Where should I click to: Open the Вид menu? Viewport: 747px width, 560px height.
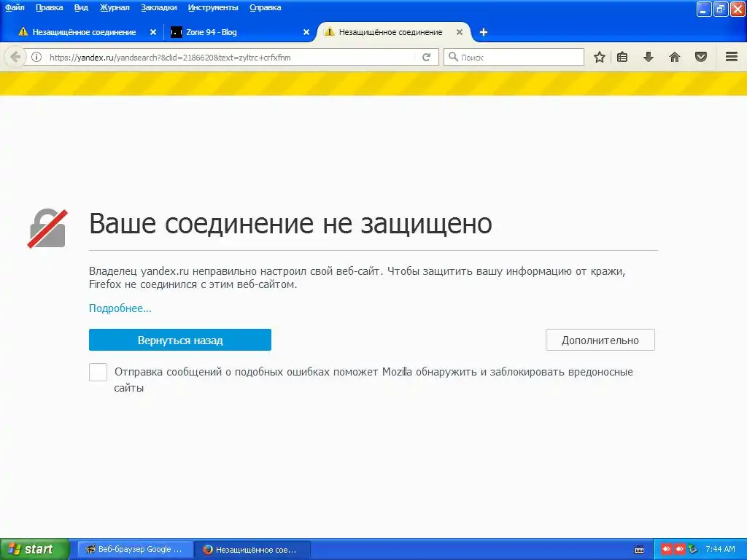pos(81,7)
